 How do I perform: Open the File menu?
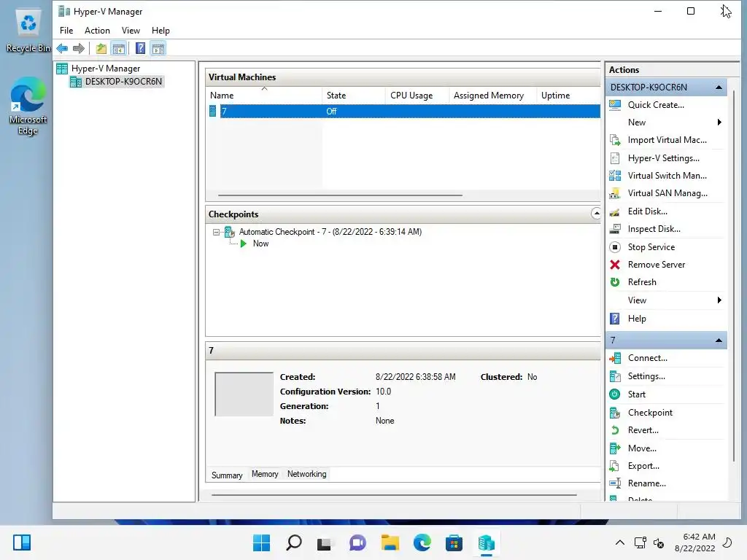pyautogui.click(x=66, y=31)
